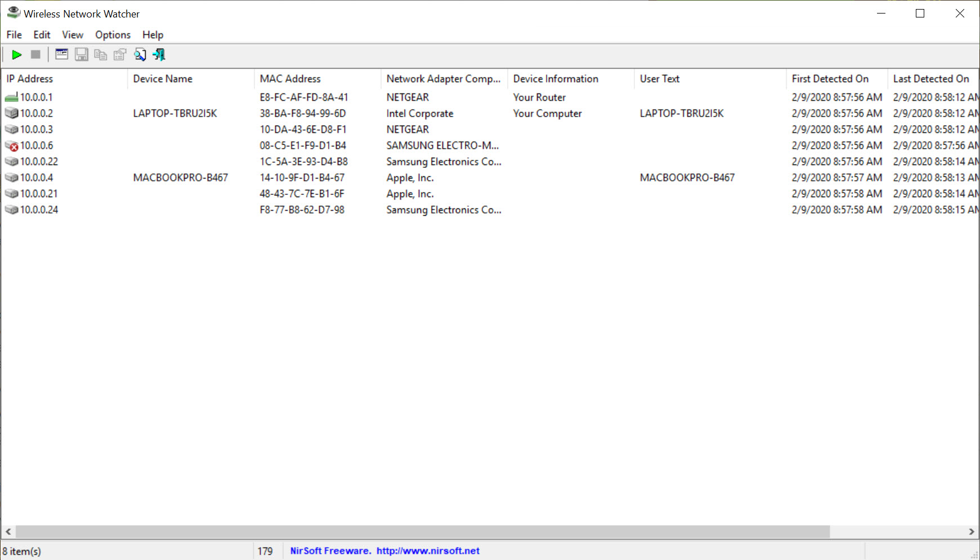The image size is (980, 560).
Task: Click the gray Stop scanning button
Action: 35,55
